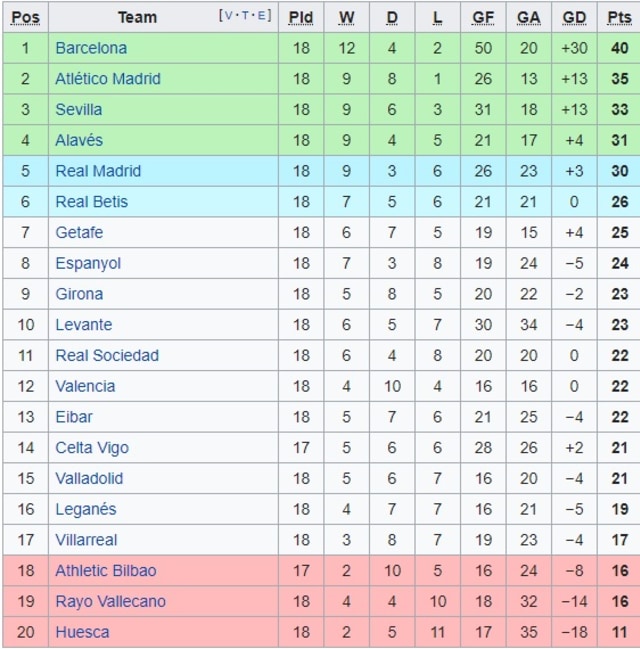The width and height of the screenshot is (640, 649).
Task: Select the Real Madrid link
Action: (98, 171)
